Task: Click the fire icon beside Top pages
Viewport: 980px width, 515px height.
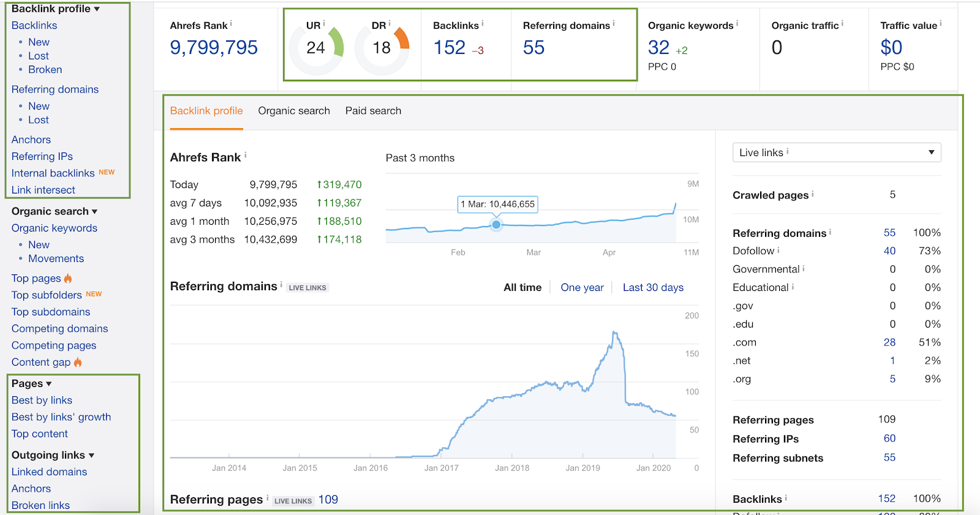Action: pos(68,279)
